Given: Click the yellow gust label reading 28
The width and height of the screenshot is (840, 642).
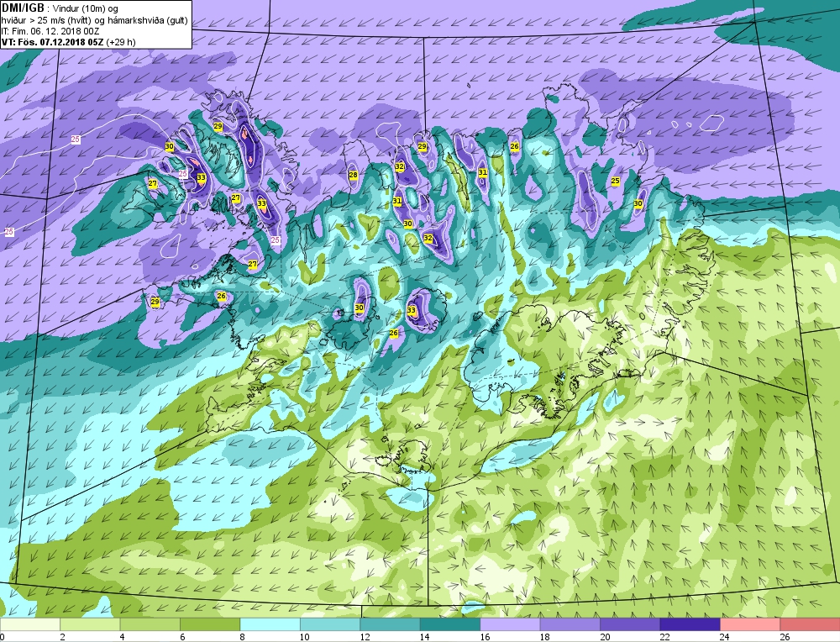Looking at the screenshot, I should coord(353,175).
